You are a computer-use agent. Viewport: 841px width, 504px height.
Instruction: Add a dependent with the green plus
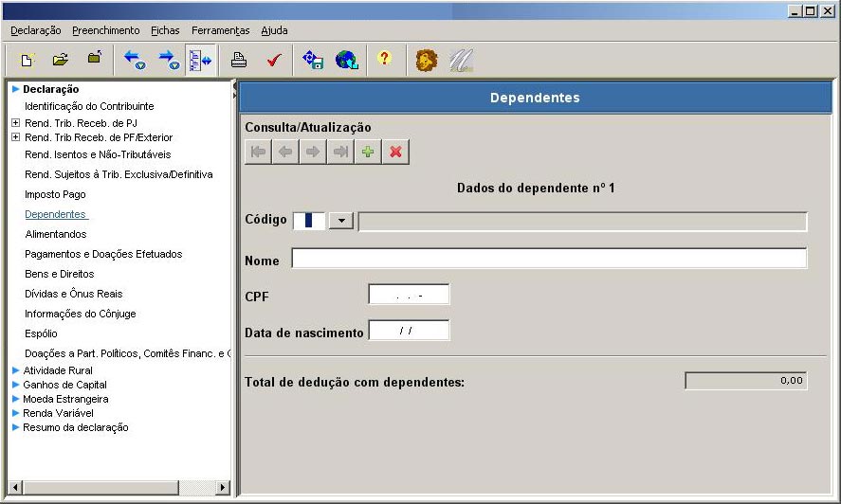(368, 152)
